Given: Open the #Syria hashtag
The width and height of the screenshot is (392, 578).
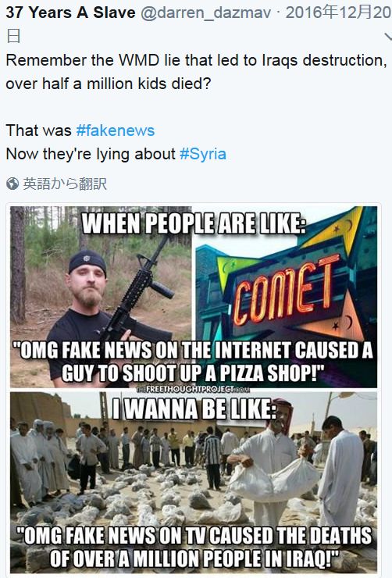Looking at the screenshot, I should (202, 154).
